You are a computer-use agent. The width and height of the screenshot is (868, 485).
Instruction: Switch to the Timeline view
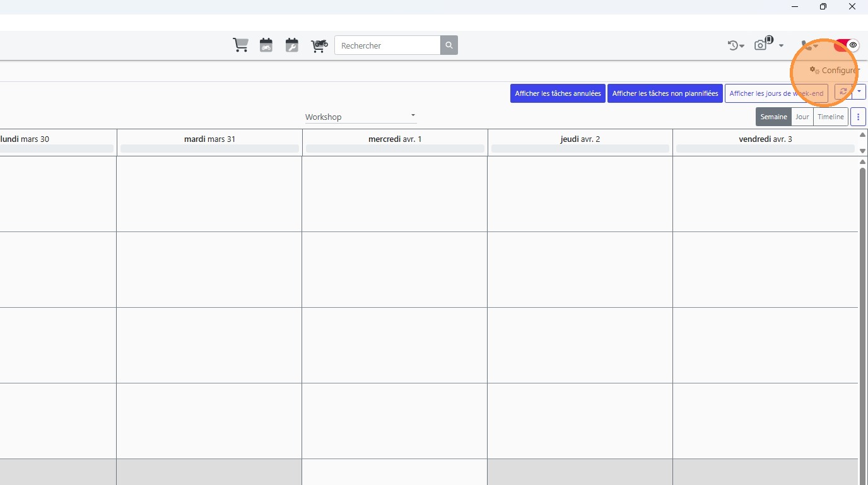coord(831,117)
